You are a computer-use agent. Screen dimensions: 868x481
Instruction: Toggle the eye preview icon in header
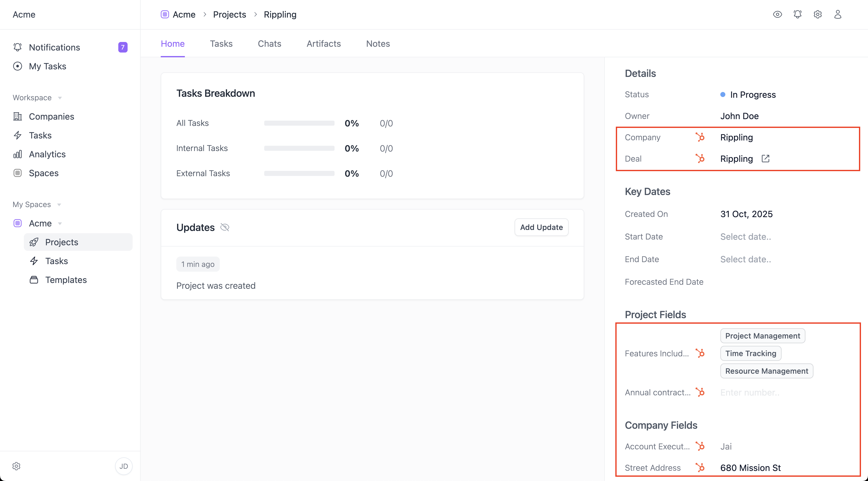click(777, 14)
